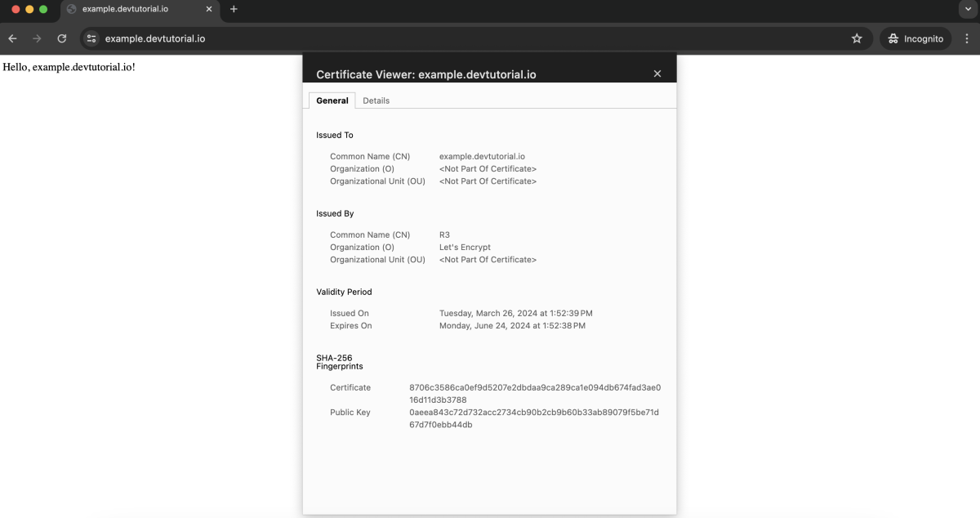Switch to the Details tab

point(376,100)
